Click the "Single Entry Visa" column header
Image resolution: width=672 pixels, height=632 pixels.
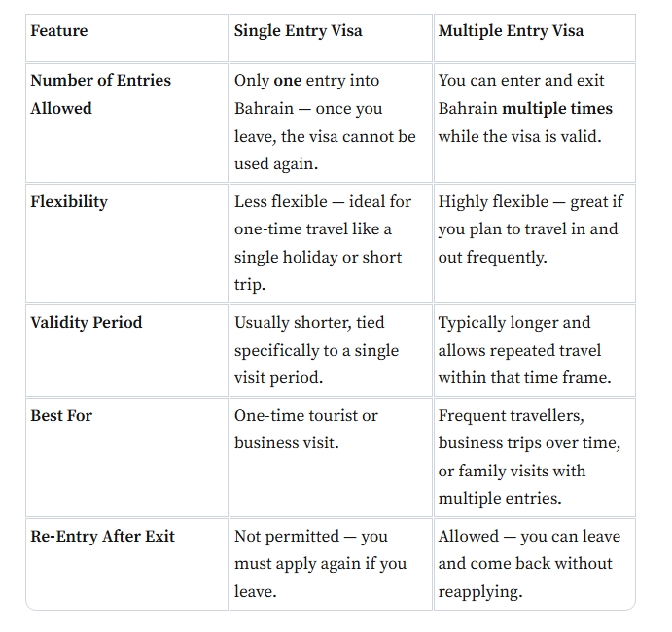[x=298, y=31]
